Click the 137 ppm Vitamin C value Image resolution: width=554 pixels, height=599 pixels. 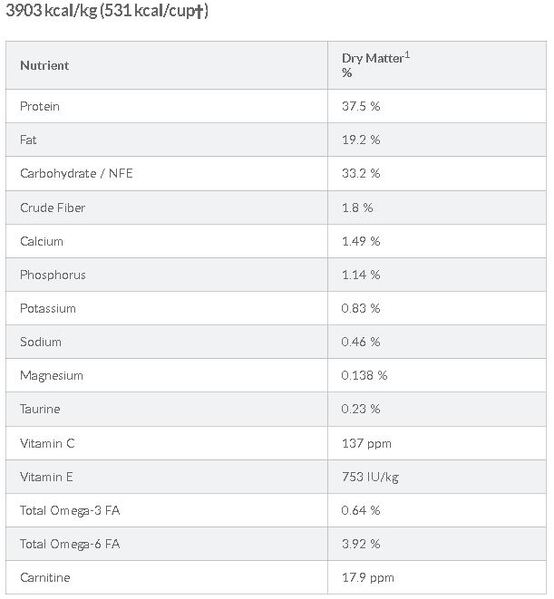coord(366,444)
